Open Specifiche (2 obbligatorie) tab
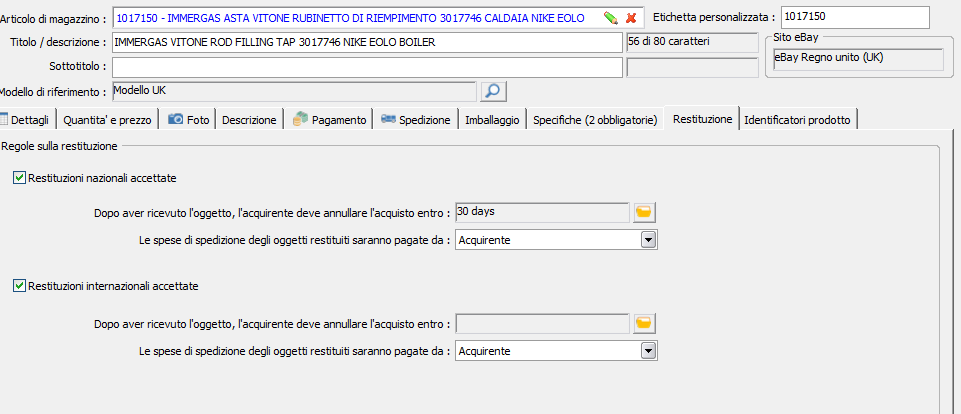Screen dimensions: 961x414 (595, 120)
